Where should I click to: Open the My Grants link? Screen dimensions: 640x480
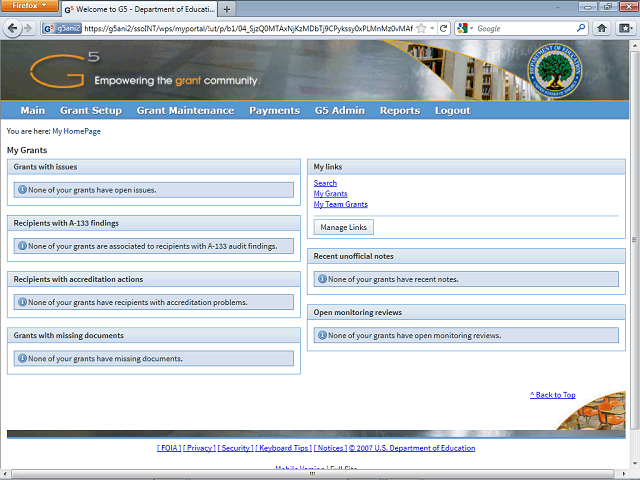point(330,194)
